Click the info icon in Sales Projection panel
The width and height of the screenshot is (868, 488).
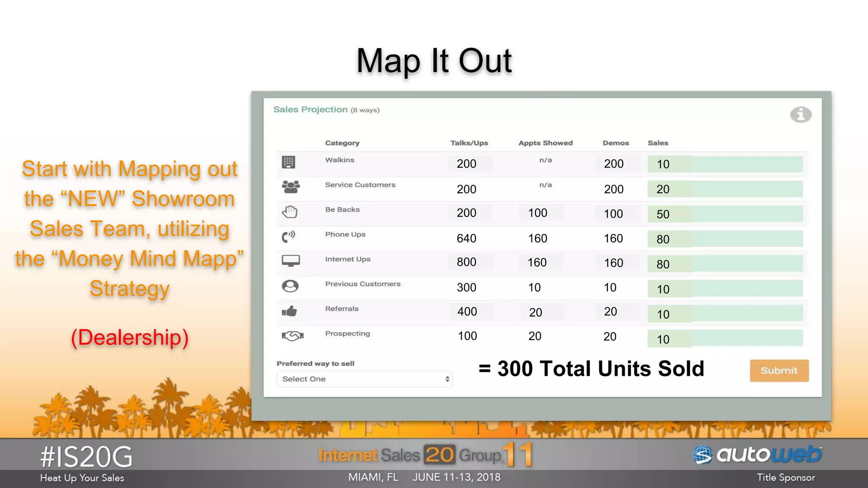[801, 114]
